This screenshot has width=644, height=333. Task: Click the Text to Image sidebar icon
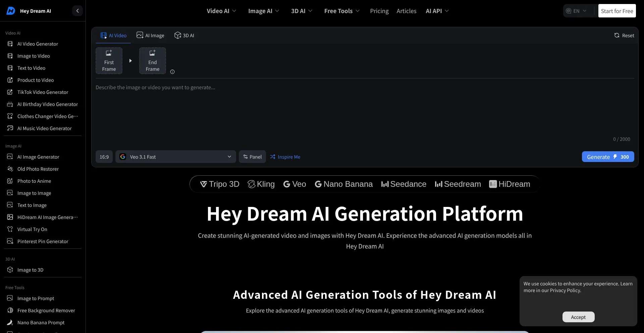point(10,205)
